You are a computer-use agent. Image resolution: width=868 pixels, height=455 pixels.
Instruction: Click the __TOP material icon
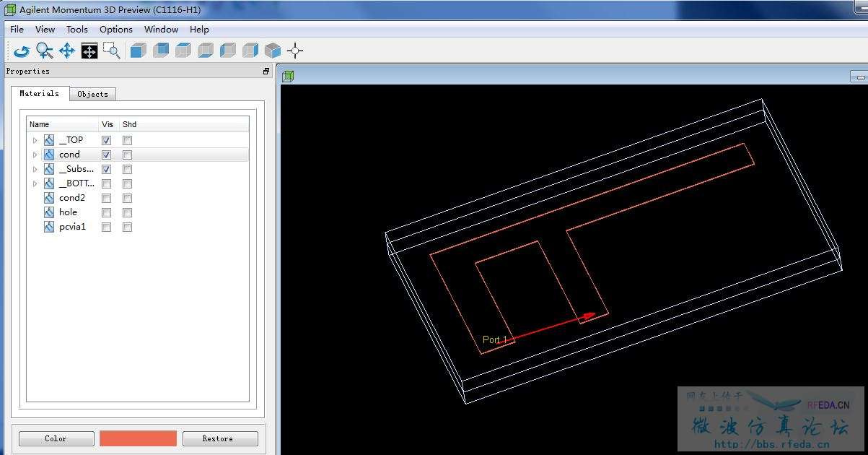(x=49, y=140)
